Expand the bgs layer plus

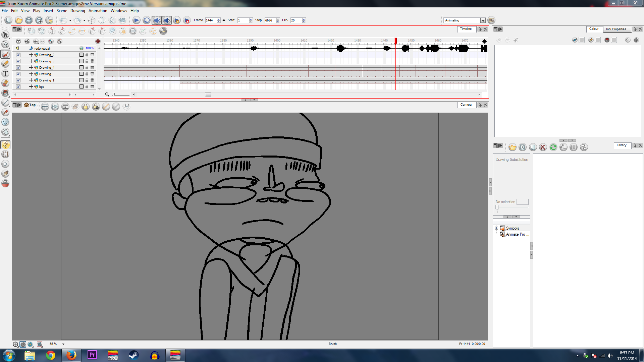tap(31, 86)
